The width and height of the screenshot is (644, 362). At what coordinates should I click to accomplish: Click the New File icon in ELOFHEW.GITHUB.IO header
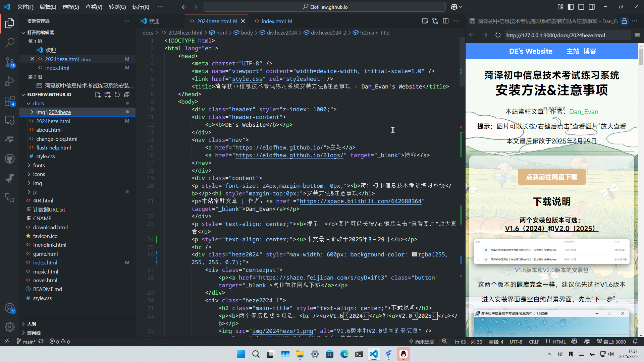click(x=98, y=95)
